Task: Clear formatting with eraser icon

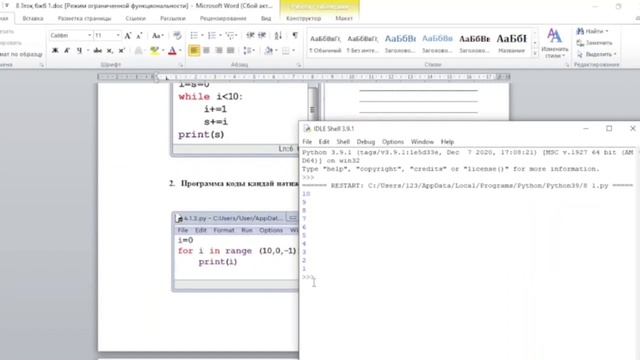Action: (177, 36)
